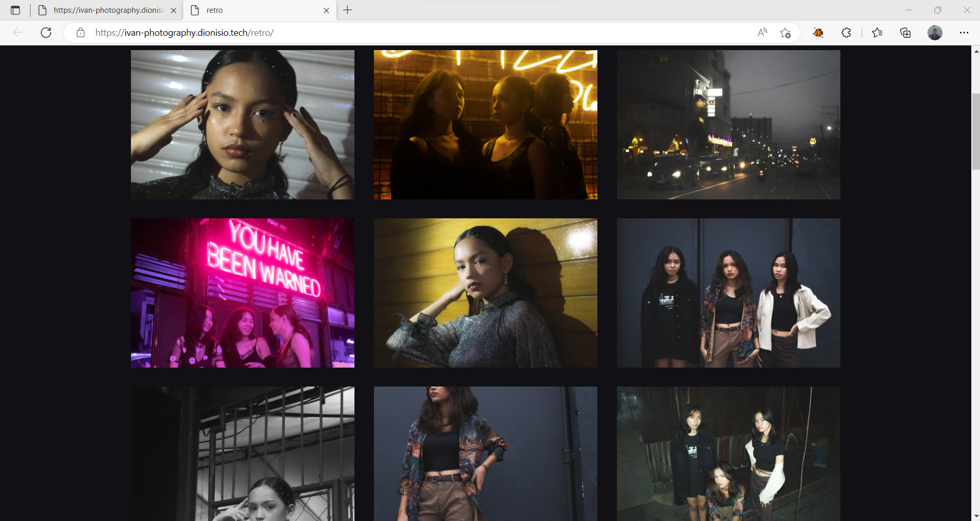Viewport: 980px width, 521px height.
Task: Activate the Read aloud icon
Action: pos(762,33)
